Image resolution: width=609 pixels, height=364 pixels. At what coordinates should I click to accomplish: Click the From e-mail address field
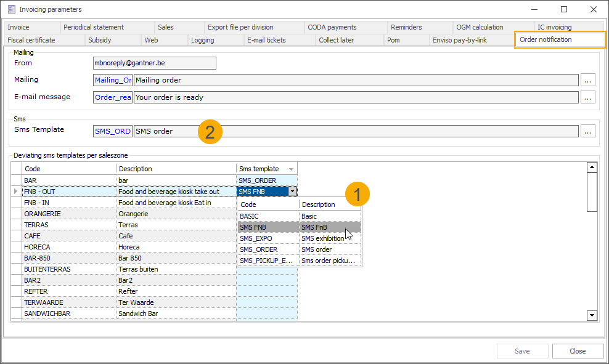154,63
